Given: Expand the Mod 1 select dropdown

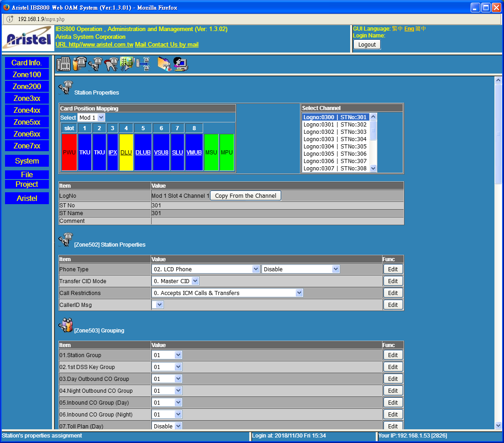Looking at the screenshot, I should click(x=91, y=118).
